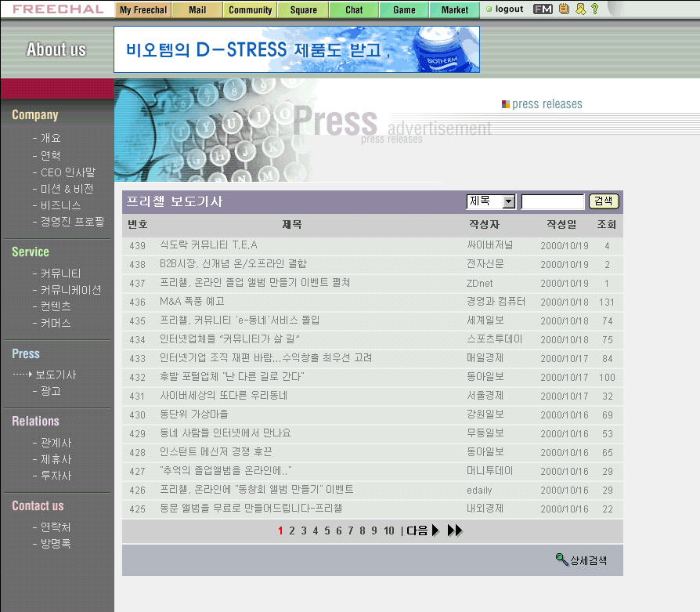Open the Biotherm D-STRESS banner ad

pyautogui.click(x=297, y=49)
